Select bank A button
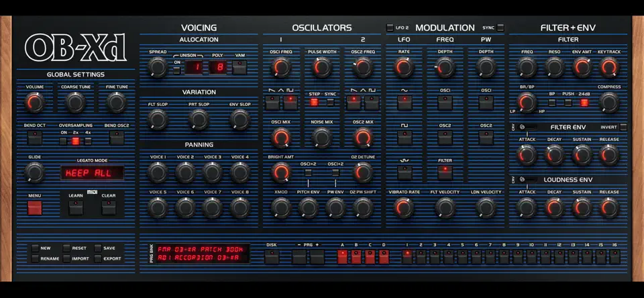The image size is (644, 298). pos(342,256)
